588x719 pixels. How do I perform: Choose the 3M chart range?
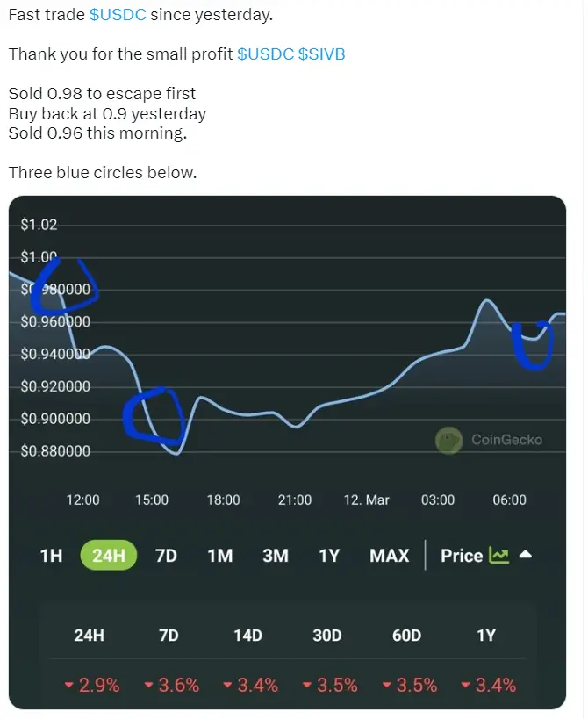[276, 556]
